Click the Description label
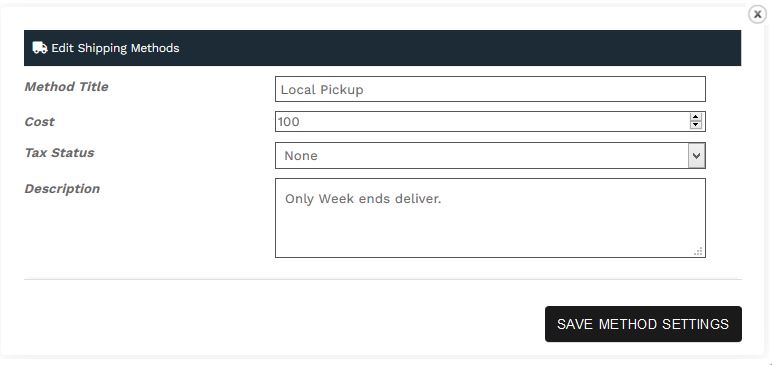Viewport: 772px width, 365px height. [x=62, y=189]
